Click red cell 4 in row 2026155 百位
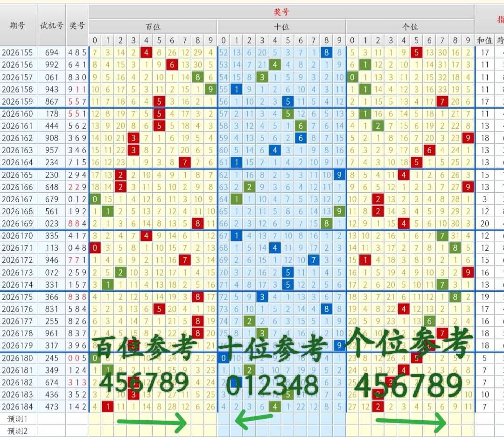504x437 pixels. (x=146, y=52)
